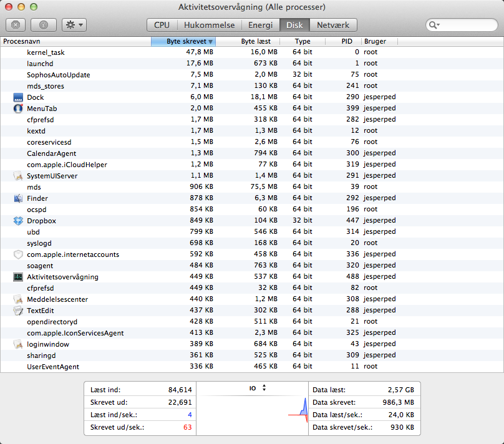Select the syslogd process
Screen dimensions: 504x444
[x=252, y=243]
